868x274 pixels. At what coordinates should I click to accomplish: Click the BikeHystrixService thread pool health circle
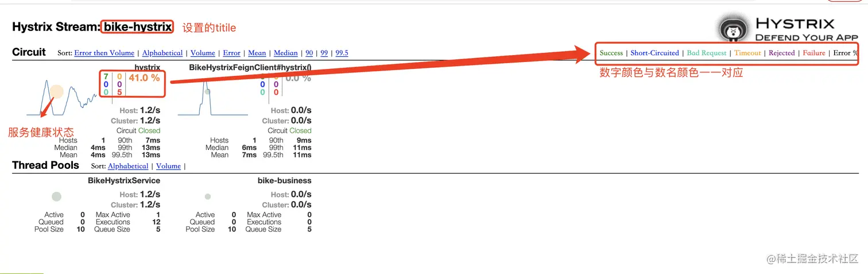56,196
